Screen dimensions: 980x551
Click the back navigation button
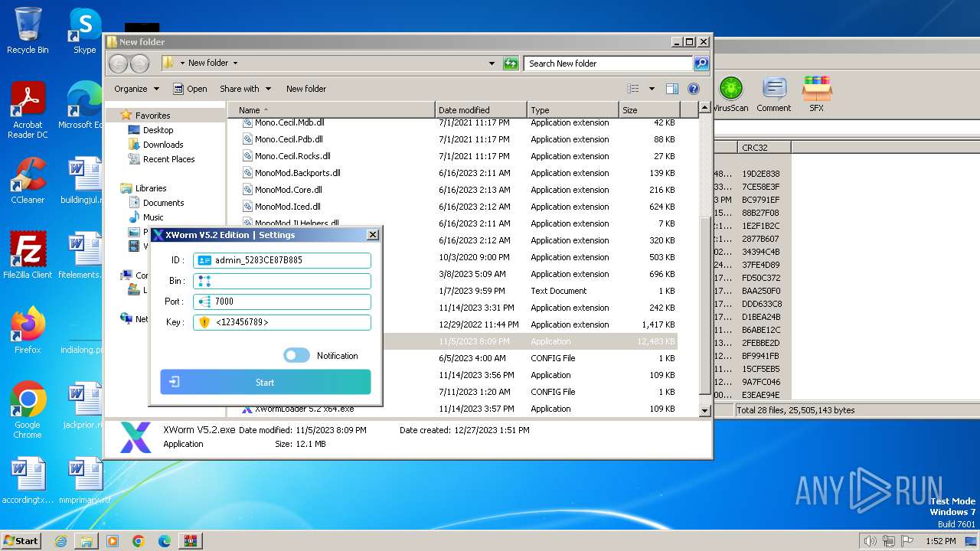click(x=118, y=64)
